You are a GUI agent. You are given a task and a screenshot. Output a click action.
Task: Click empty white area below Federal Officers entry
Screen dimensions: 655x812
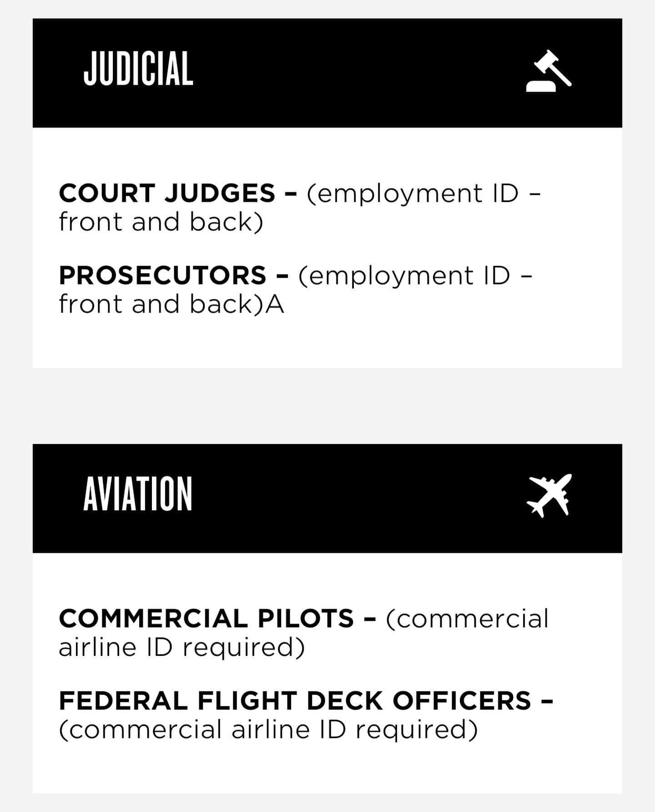point(327,769)
